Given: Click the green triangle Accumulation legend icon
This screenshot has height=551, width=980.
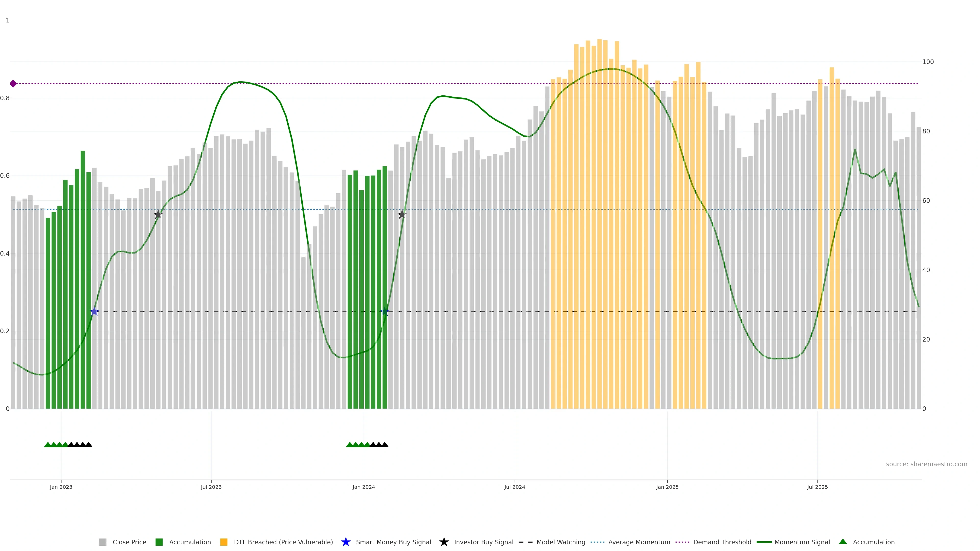Looking at the screenshot, I should (843, 542).
